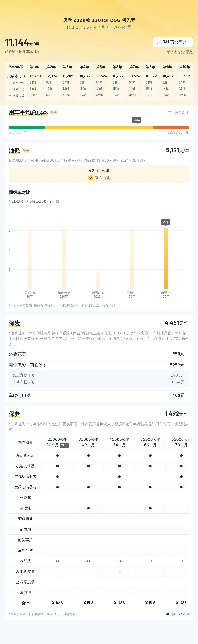Click 发电机皮带 circle under 45000公里
This screenshot has height=644, width=198.
[x=119, y=571]
